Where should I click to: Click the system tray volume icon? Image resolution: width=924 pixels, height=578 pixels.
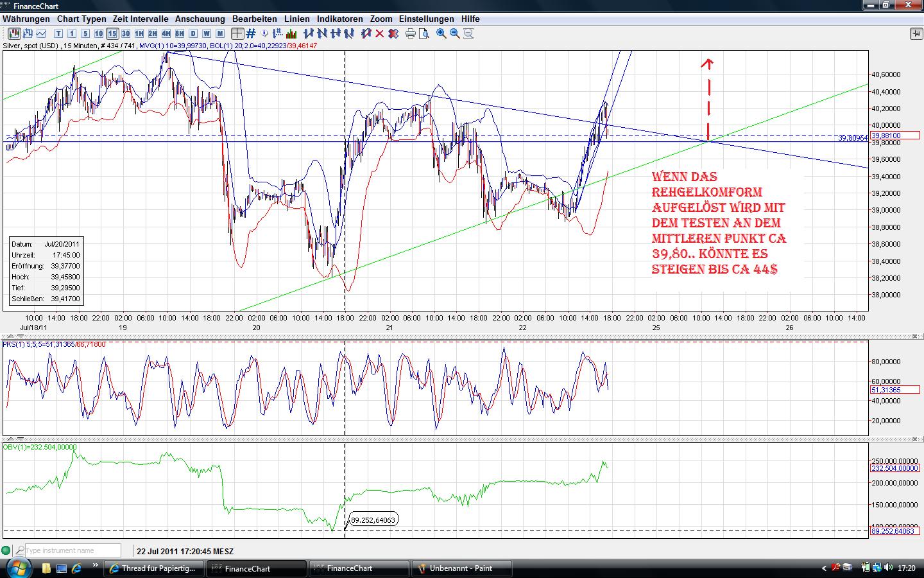(889, 568)
